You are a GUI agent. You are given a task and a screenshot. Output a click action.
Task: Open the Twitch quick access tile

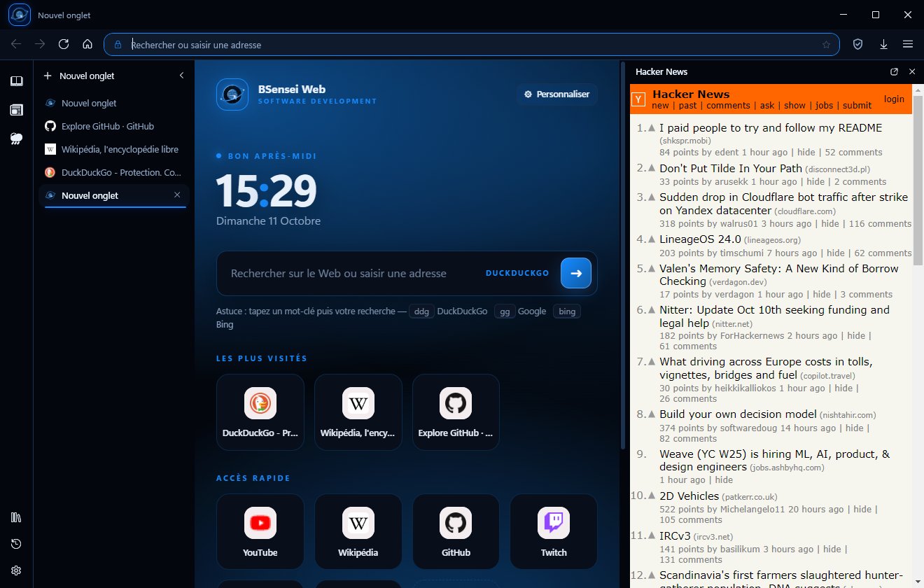coord(554,531)
